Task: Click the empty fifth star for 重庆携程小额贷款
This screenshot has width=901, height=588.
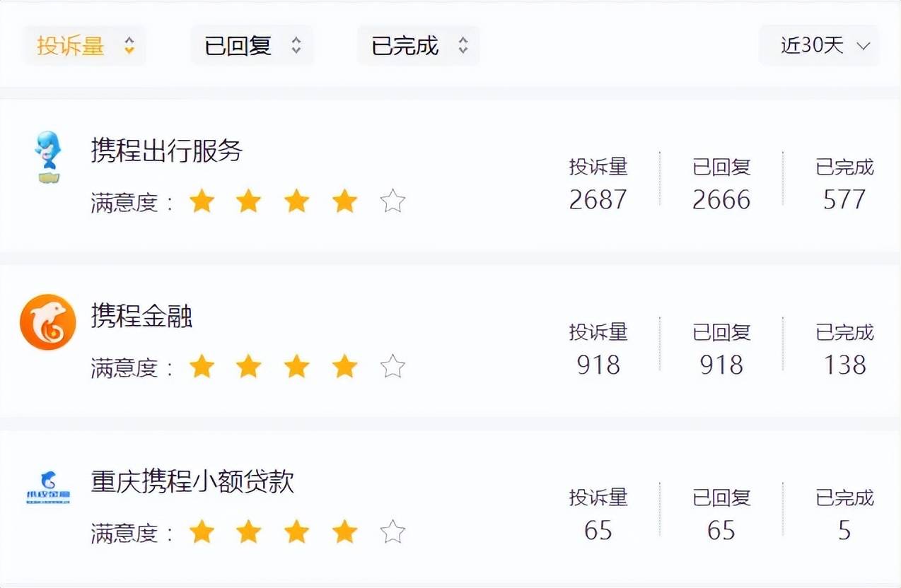Action: 393,532
